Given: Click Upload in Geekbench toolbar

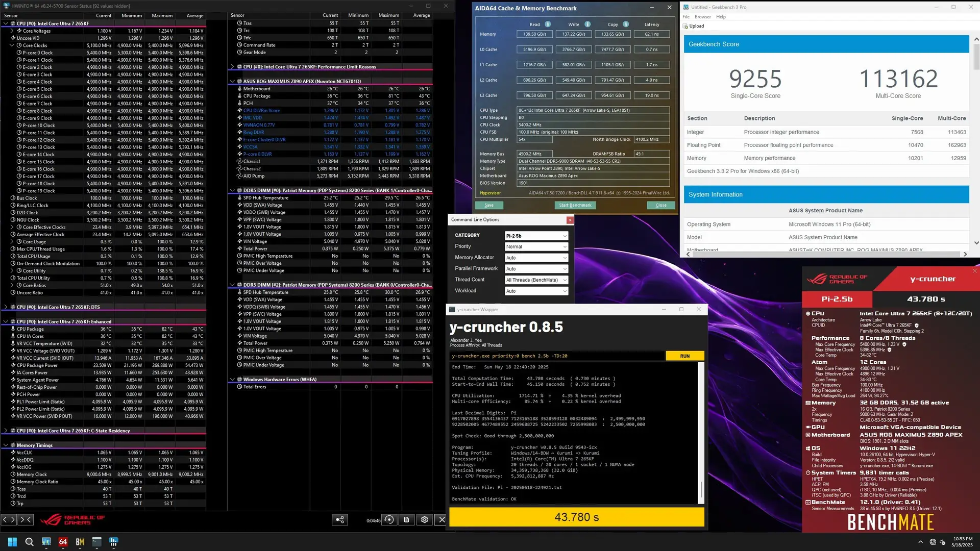Looking at the screenshot, I should coord(694,26).
